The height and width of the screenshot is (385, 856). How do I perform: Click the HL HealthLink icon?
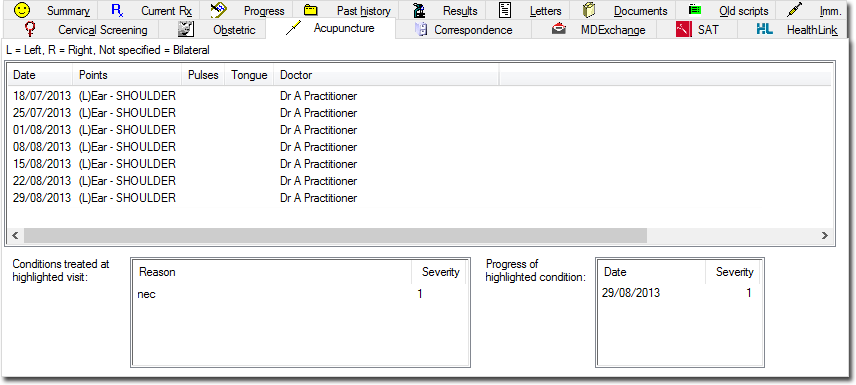coord(765,29)
